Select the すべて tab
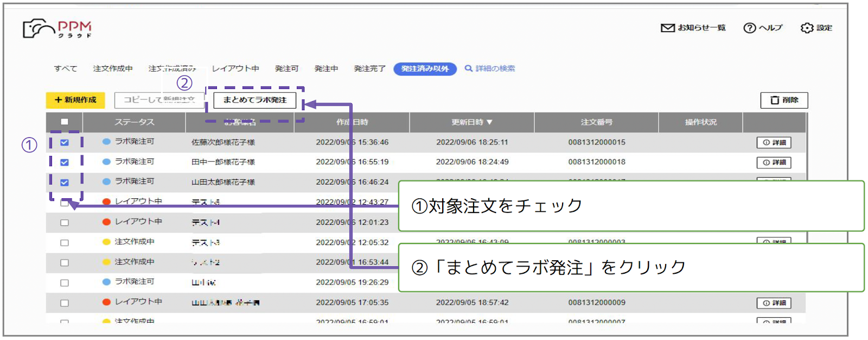Viewport: 868px width, 340px height. [x=66, y=68]
